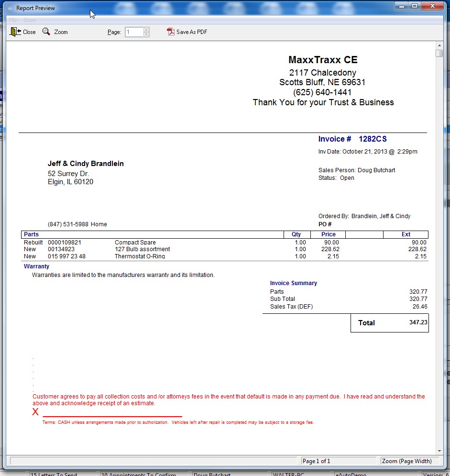The height and width of the screenshot is (476, 450).
Task: Close the Report Preview window
Action: [x=432, y=6]
